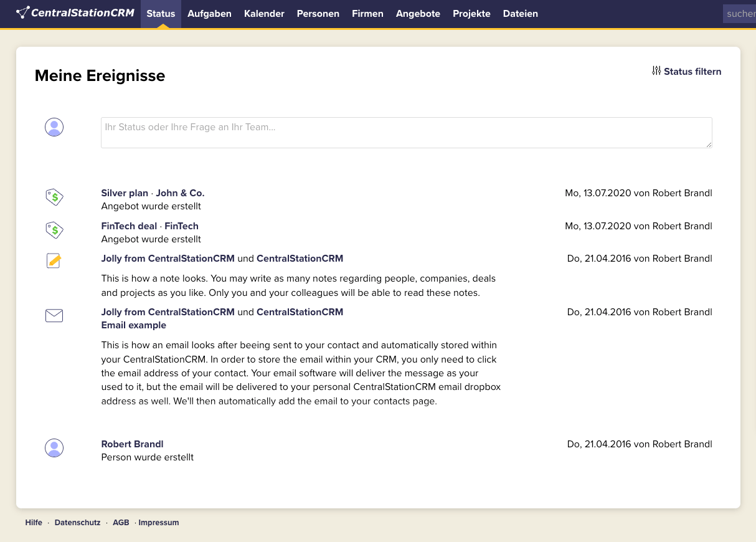Open the John & Co. company
The width and height of the screenshot is (756, 542).
(180, 193)
